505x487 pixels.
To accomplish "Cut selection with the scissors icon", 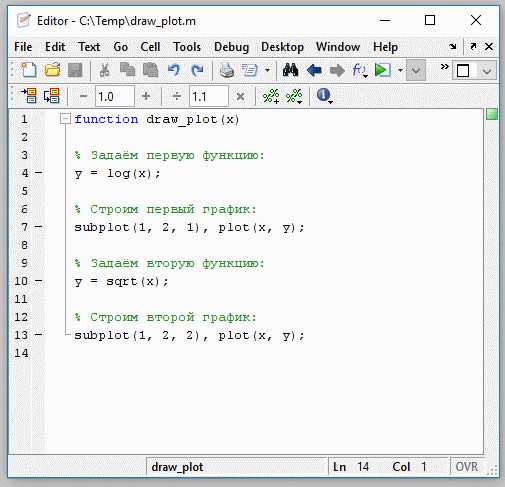I will tap(104, 70).
